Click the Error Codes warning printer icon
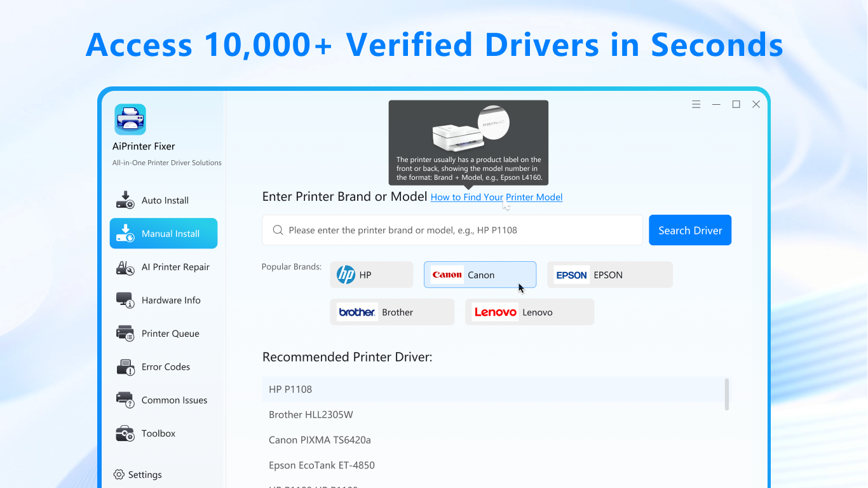Screen dimensions: 868x488 (x=125, y=367)
